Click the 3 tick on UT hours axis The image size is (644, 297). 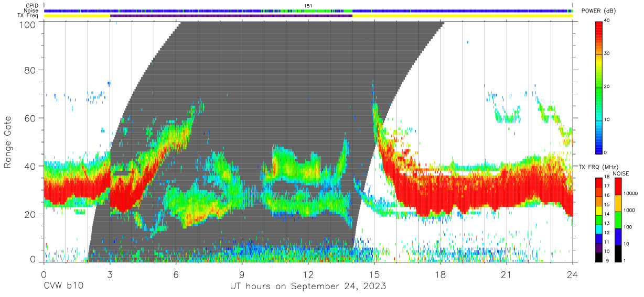[x=110, y=274]
